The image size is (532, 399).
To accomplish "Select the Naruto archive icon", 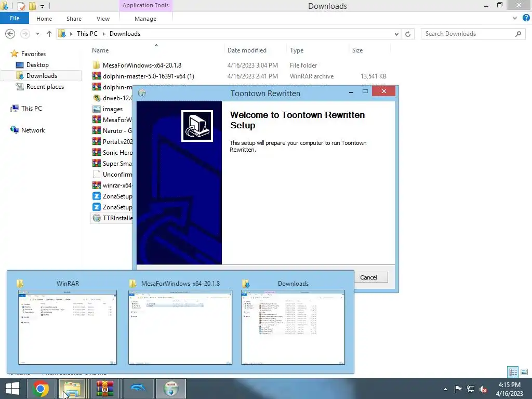I will click(96, 130).
